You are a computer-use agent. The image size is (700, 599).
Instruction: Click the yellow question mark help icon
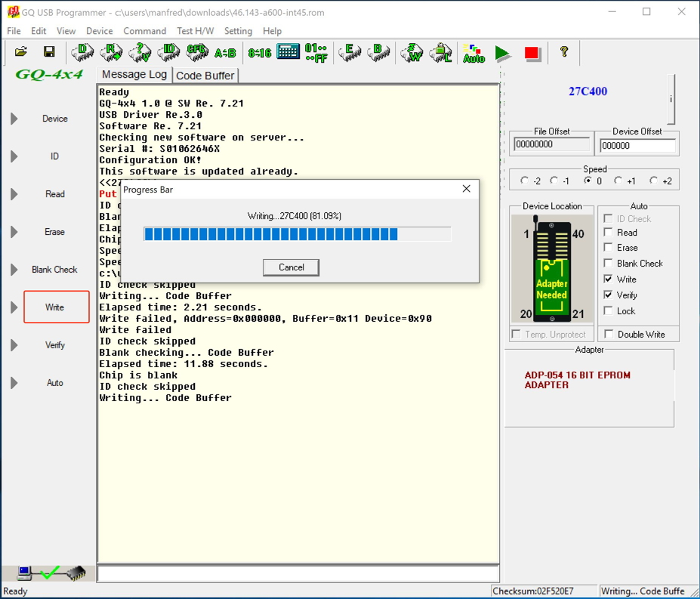point(563,52)
